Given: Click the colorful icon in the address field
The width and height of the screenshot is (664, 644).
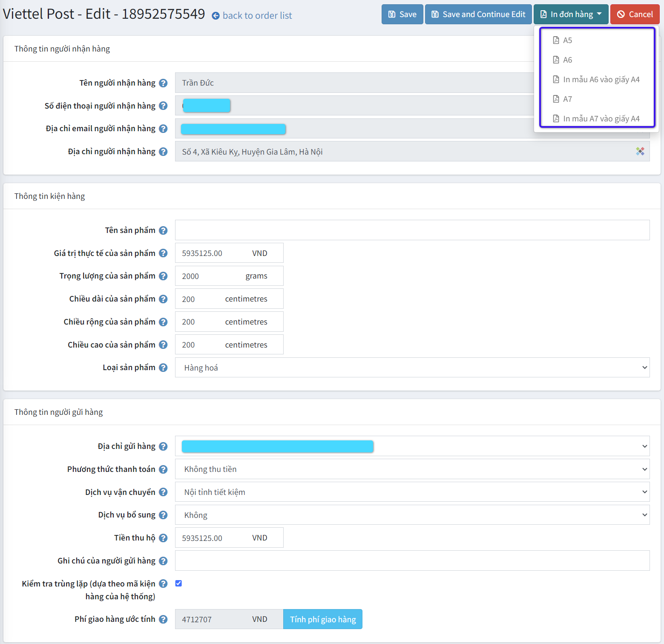Looking at the screenshot, I should (x=640, y=151).
